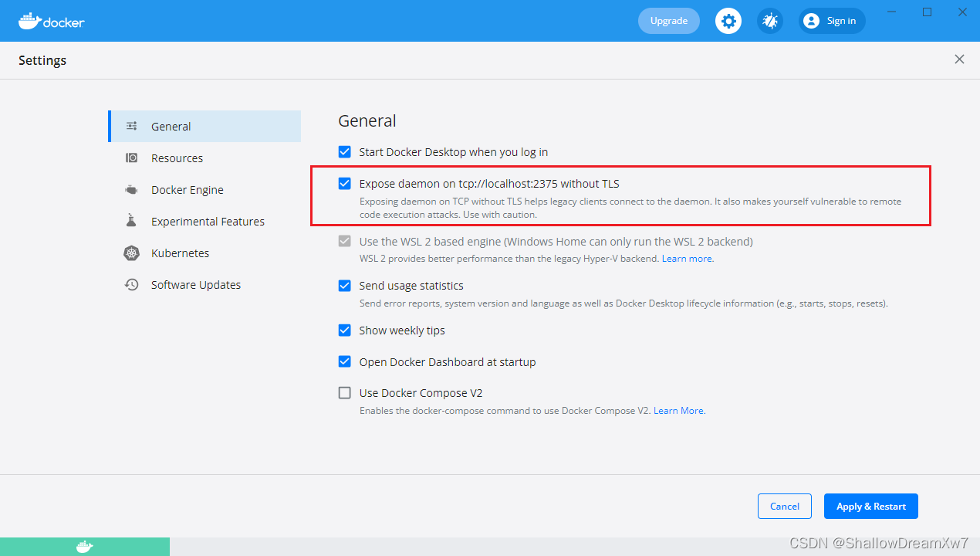Maximize the Docker Desktop window
The width and height of the screenshot is (980, 556).
[927, 12]
